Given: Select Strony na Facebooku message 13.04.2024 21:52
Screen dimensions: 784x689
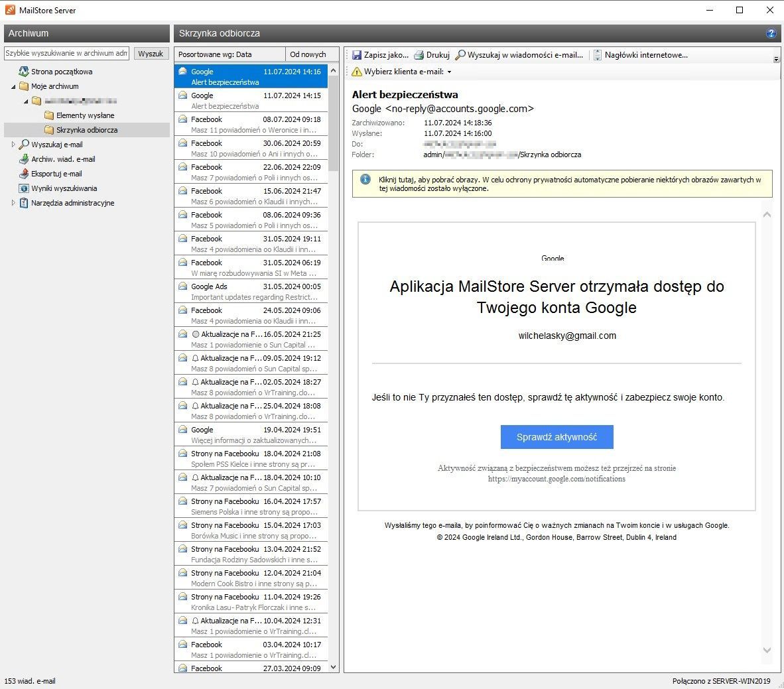Looking at the screenshot, I should 251,554.
